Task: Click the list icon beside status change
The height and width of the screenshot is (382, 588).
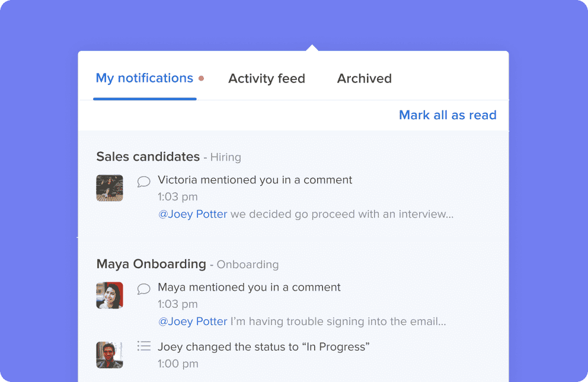Action: click(143, 346)
